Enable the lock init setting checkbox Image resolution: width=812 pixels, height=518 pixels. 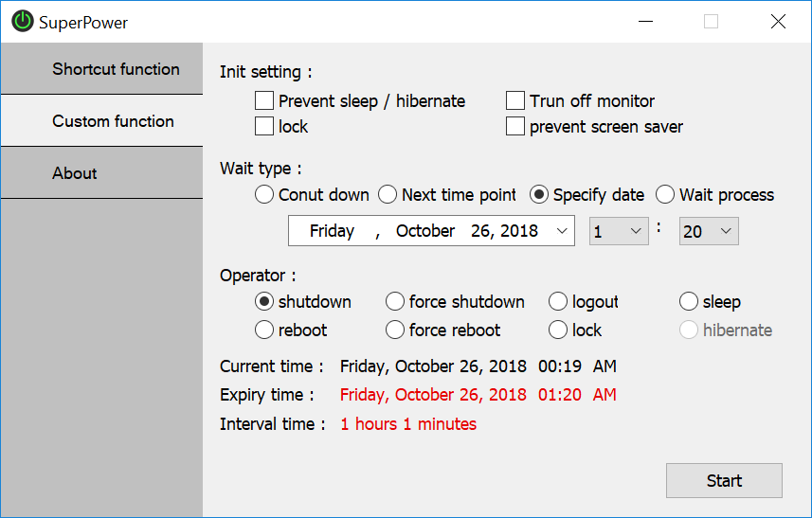[x=264, y=127]
